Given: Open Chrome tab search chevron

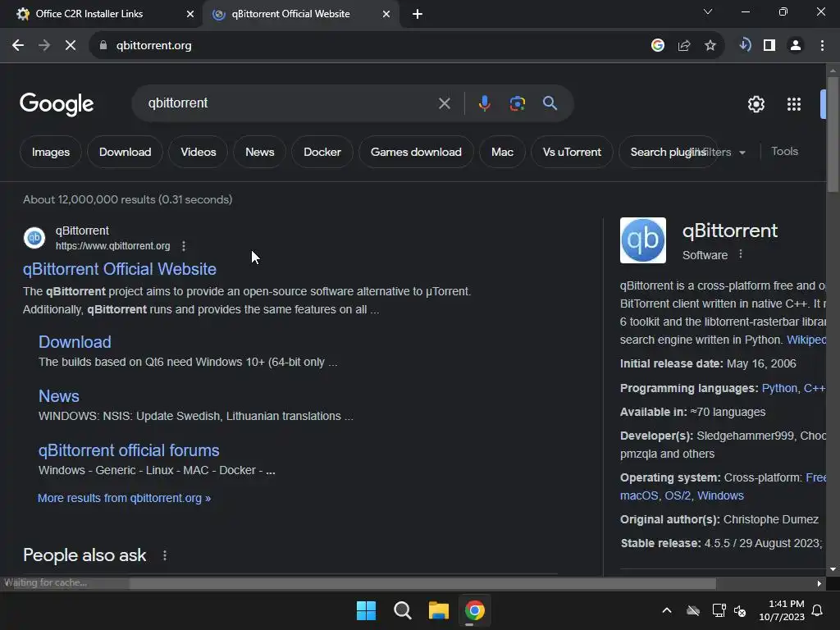Looking at the screenshot, I should 708,11.
